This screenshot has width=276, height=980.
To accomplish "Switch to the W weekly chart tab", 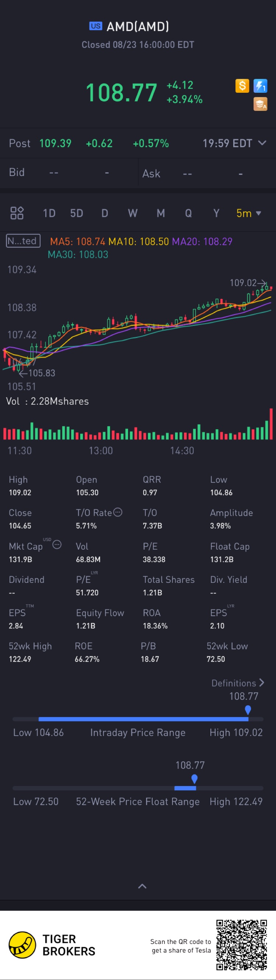I will click(x=132, y=213).
